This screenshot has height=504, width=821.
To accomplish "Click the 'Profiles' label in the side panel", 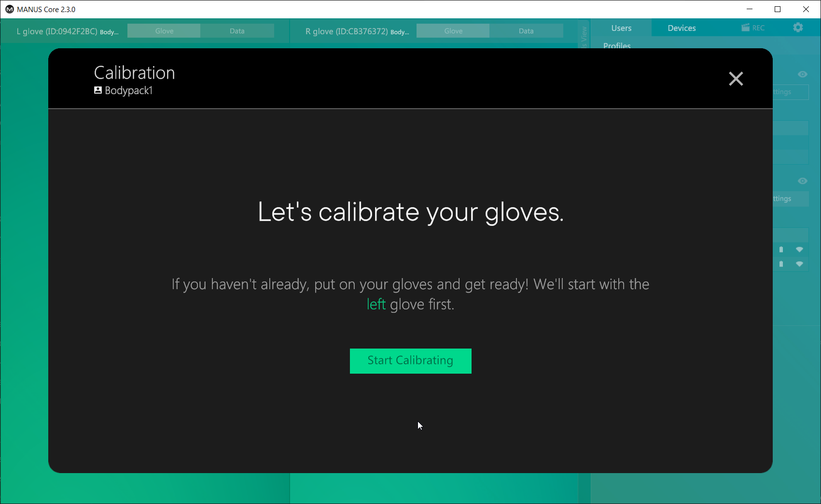I will point(617,45).
